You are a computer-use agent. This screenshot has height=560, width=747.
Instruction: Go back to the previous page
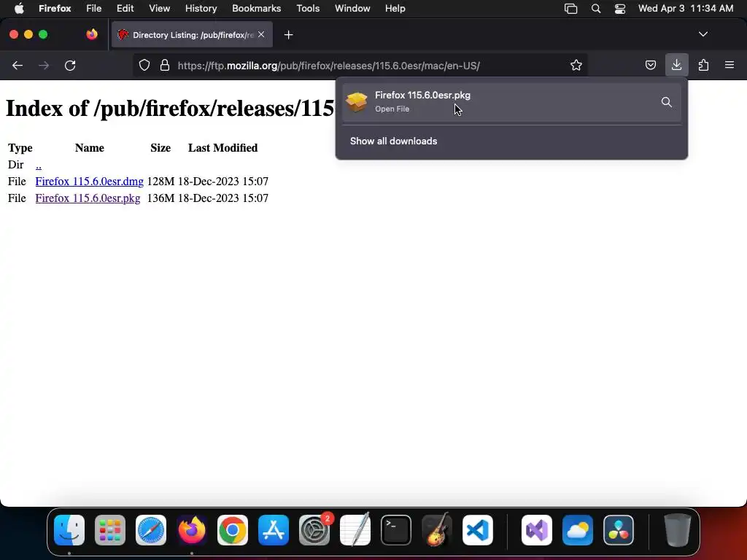[18, 65]
